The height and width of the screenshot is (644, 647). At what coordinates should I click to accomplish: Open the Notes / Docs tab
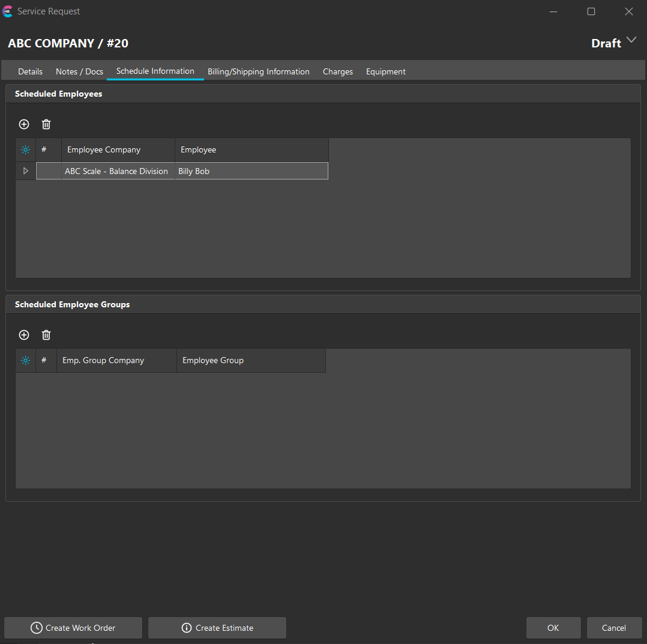tap(79, 71)
